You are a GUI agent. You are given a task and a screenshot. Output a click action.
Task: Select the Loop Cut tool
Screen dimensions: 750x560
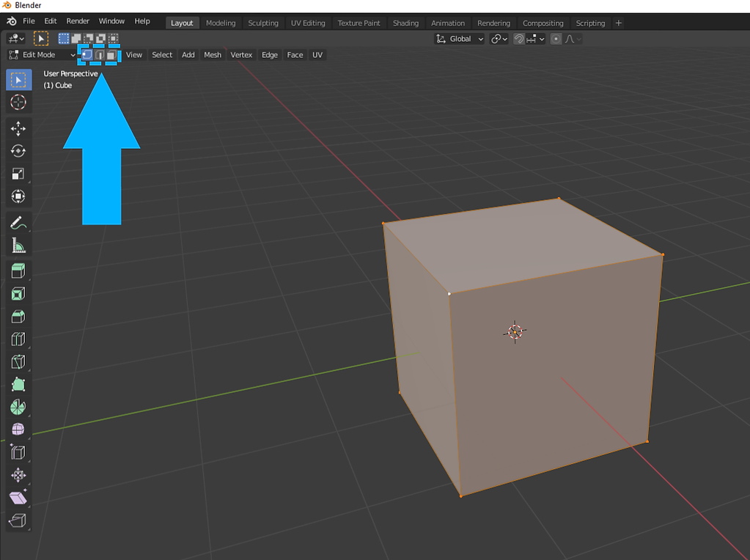(18, 339)
